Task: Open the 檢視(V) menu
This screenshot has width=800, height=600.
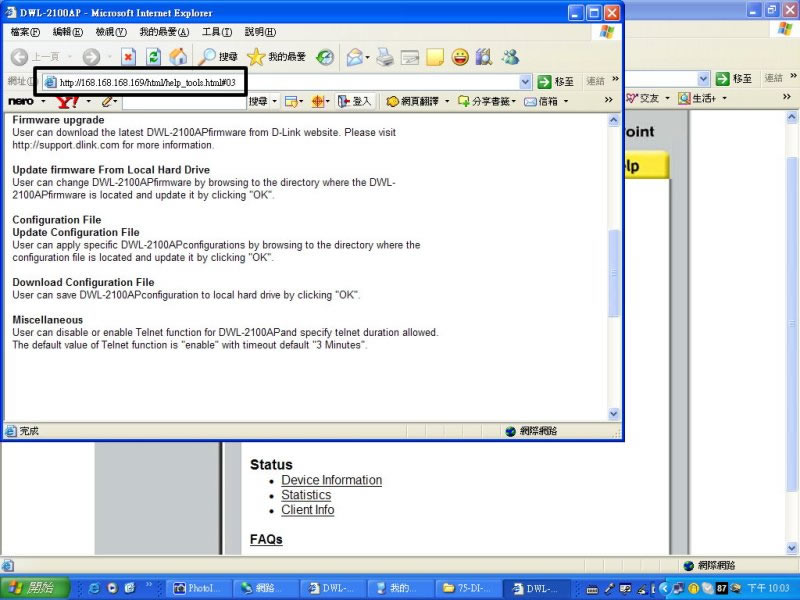Action: pos(111,32)
